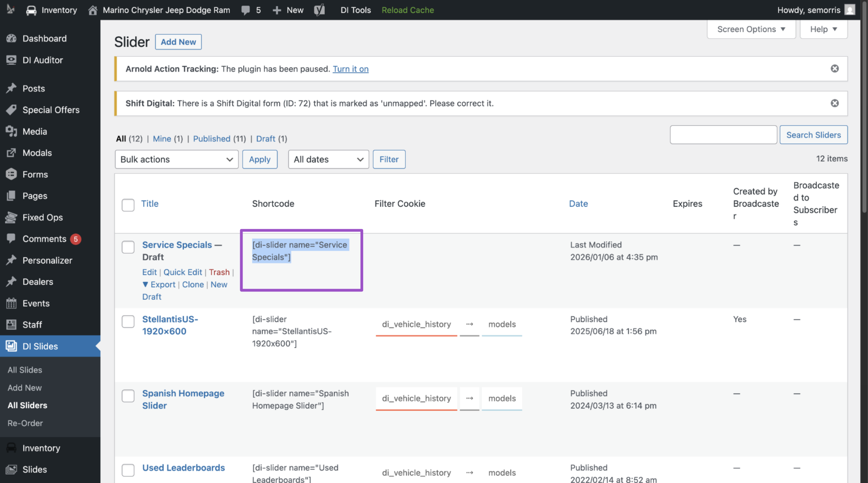Dismiss the Shift Digital notice
The image size is (868, 483).
pyautogui.click(x=835, y=103)
